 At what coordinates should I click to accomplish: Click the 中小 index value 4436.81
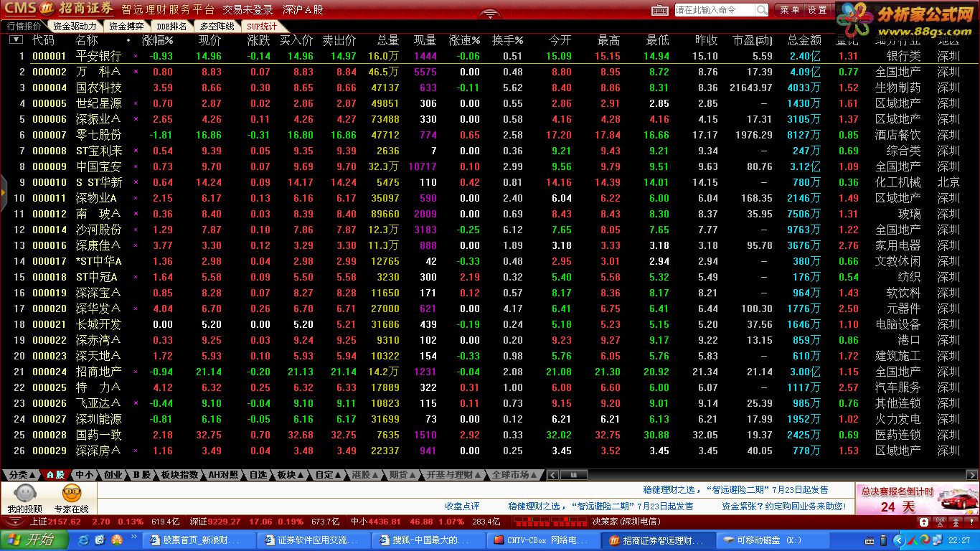(x=385, y=522)
